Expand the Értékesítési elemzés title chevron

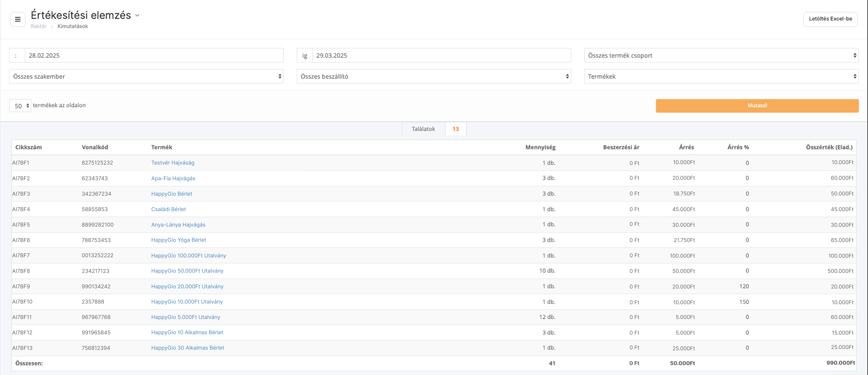point(137,15)
